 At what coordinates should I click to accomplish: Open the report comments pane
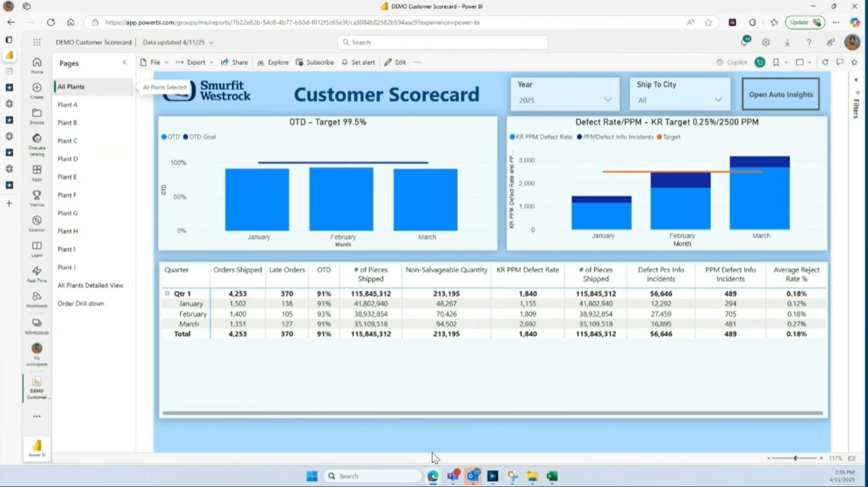coord(840,62)
